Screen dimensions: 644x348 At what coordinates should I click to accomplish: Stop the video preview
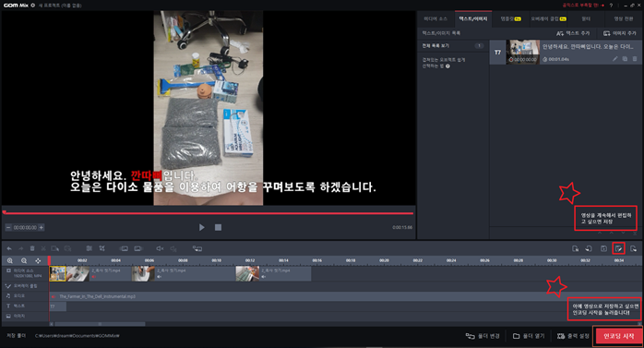[x=218, y=227]
